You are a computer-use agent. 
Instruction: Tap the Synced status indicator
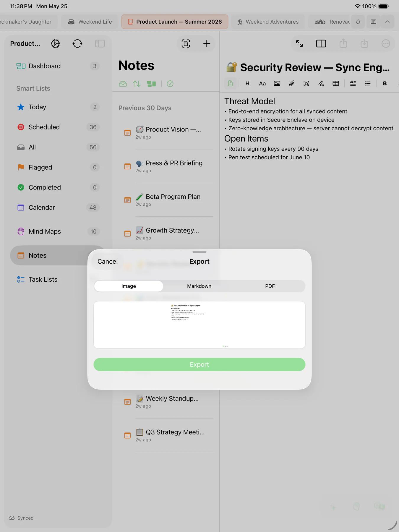coord(21,518)
